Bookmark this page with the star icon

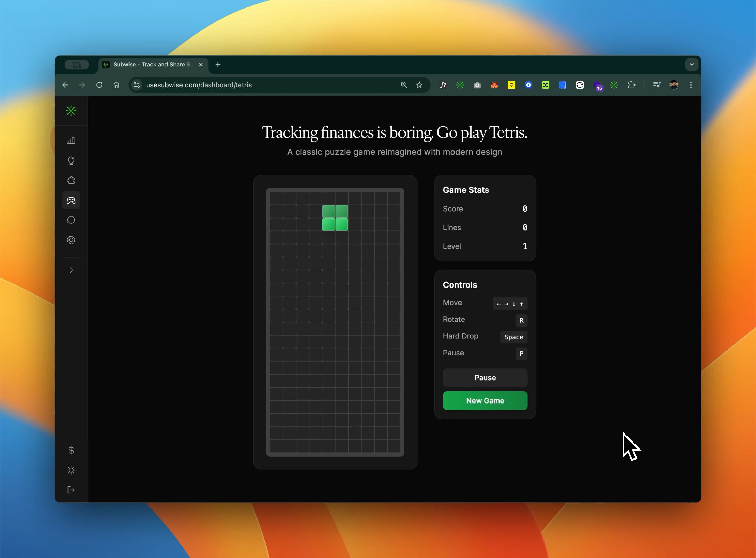tap(419, 85)
